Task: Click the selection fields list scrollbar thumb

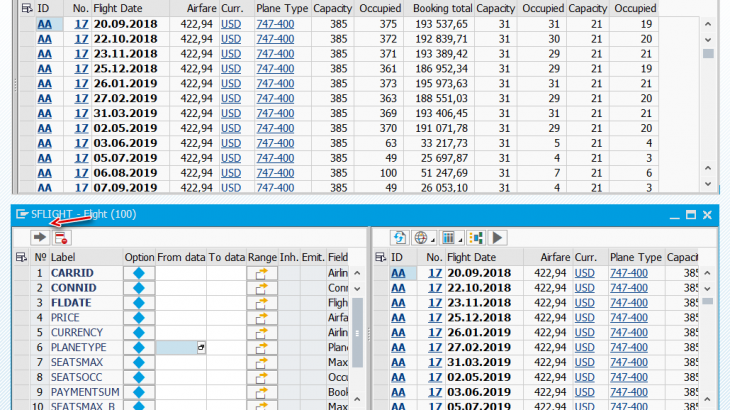Action: point(357,333)
